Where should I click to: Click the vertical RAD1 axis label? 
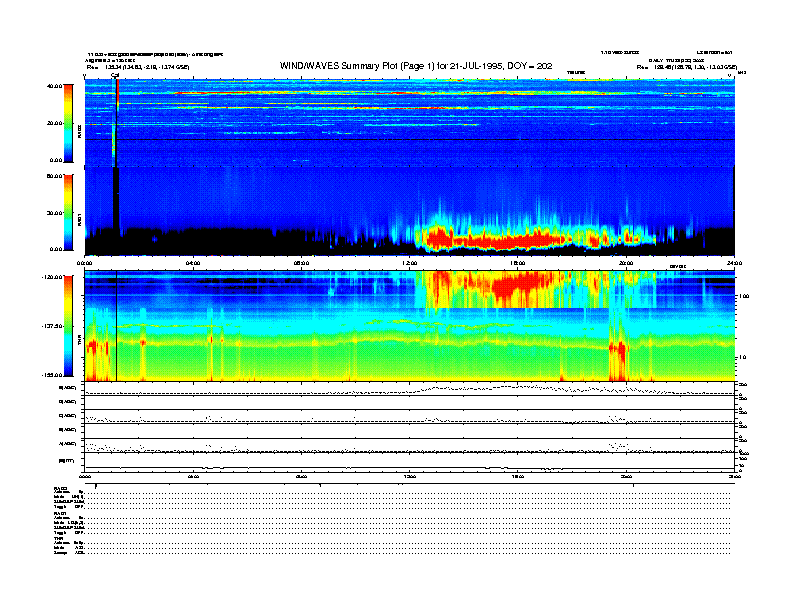pos(79,219)
